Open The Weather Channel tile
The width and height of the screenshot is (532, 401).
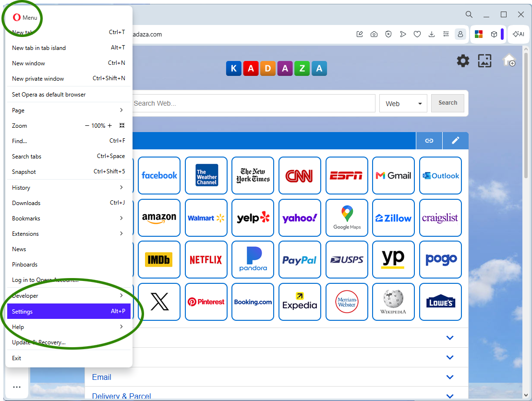(x=206, y=175)
